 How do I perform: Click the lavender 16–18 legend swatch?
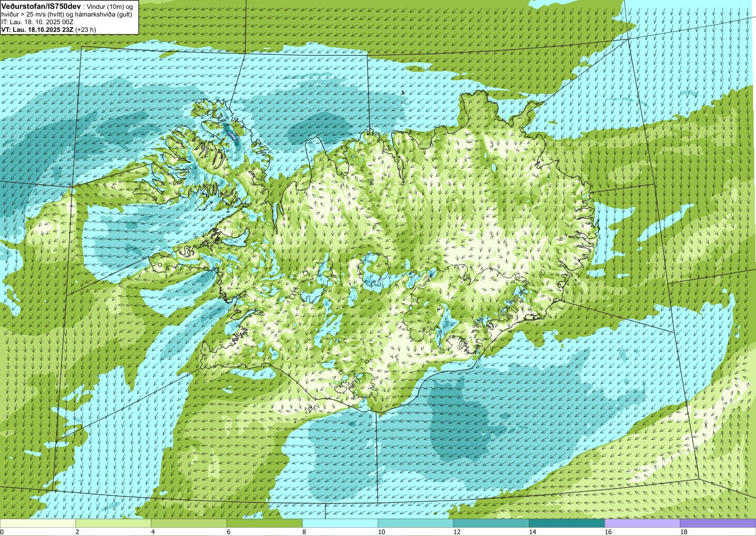point(643,523)
